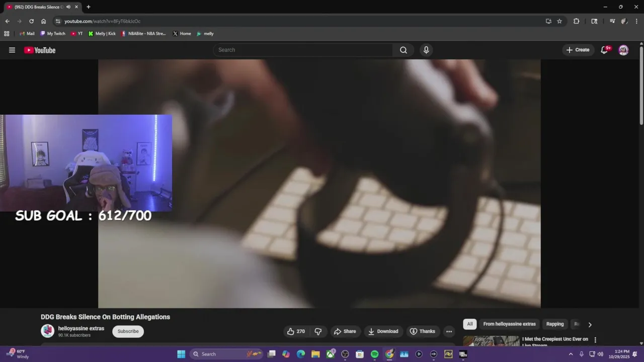Reload the page
Screen dimensions: 644x362
(x=31, y=21)
